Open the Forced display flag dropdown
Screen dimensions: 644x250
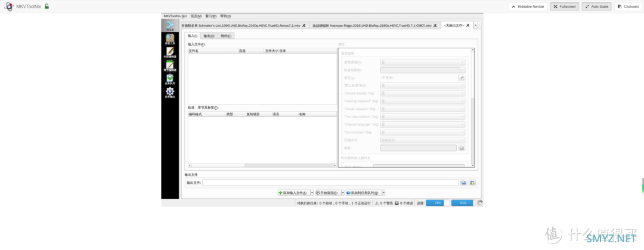pos(423,93)
